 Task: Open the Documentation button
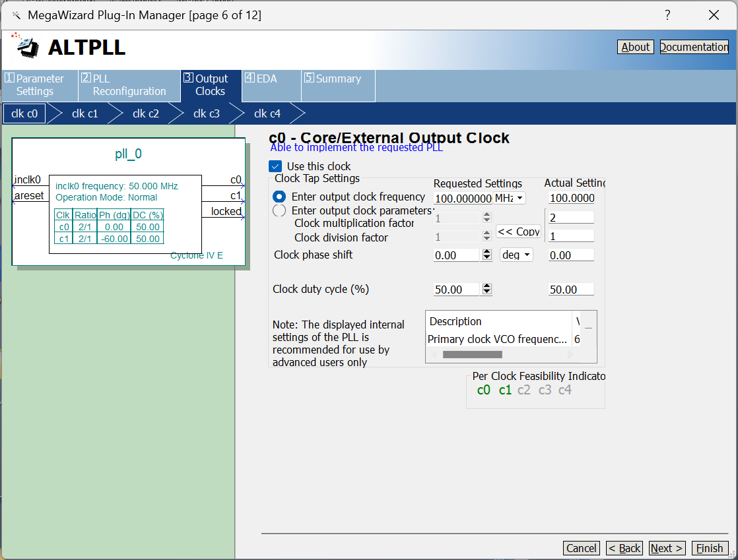click(x=694, y=47)
